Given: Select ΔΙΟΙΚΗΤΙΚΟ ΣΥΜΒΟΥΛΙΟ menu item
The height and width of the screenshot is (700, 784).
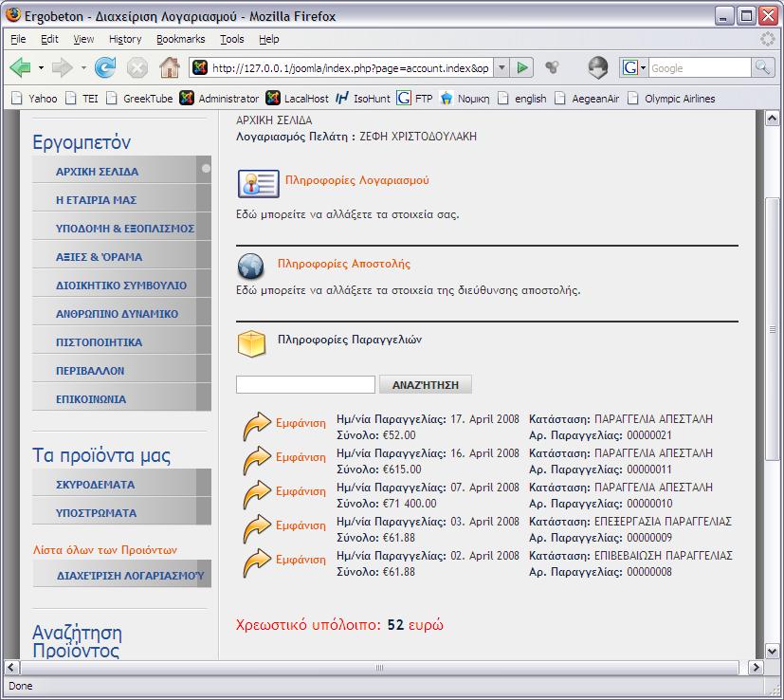Looking at the screenshot, I should tap(121, 286).
